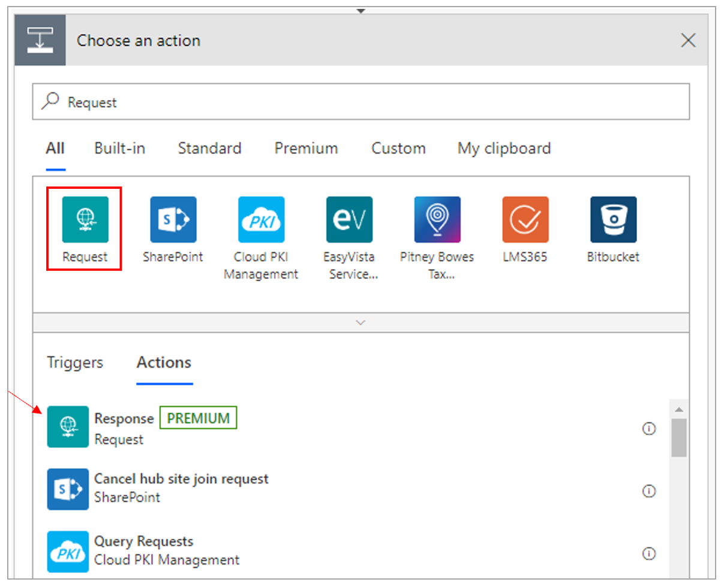The width and height of the screenshot is (724, 588).
Task: Pick the EasyVista Service connector icon
Action: click(349, 219)
